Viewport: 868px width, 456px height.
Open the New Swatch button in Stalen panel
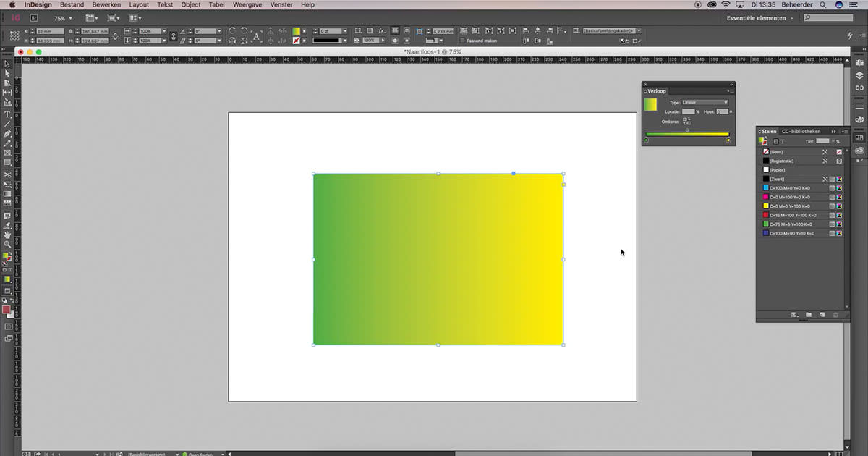pos(822,315)
